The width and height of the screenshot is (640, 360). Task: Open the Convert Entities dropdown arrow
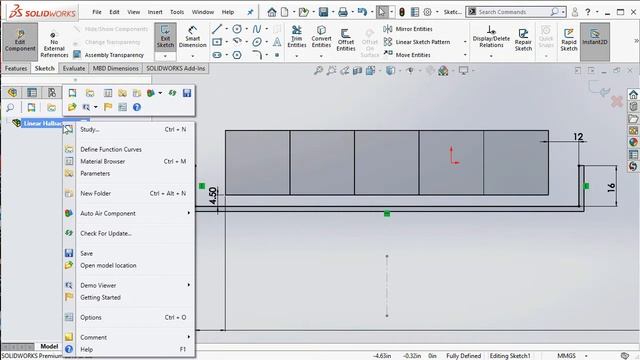coord(321,56)
